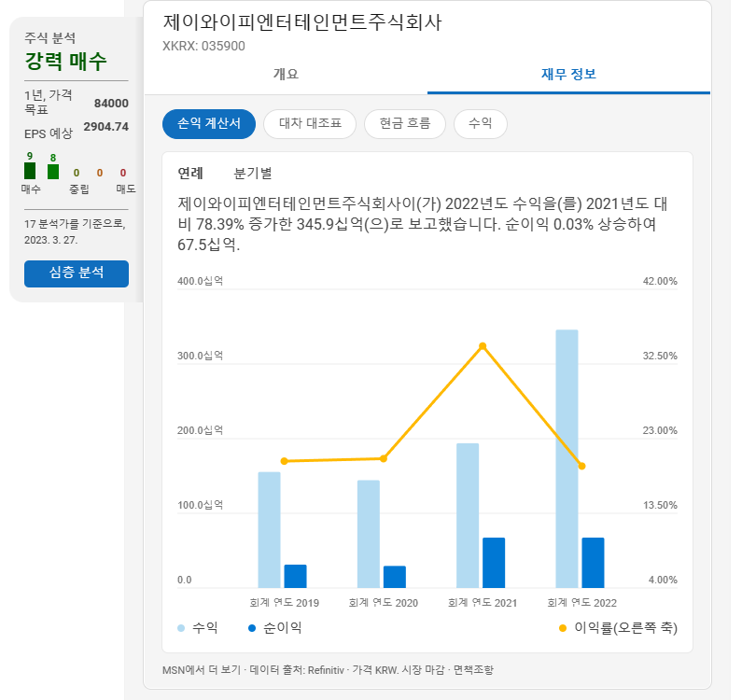
Task: Click the 2019 light blue revenue bar
Action: click(269, 529)
